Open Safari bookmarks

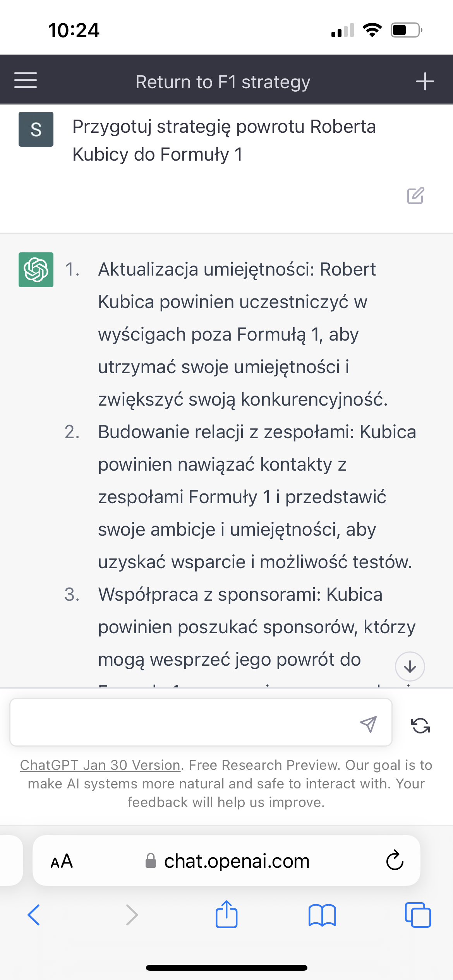(x=322, y=915)
